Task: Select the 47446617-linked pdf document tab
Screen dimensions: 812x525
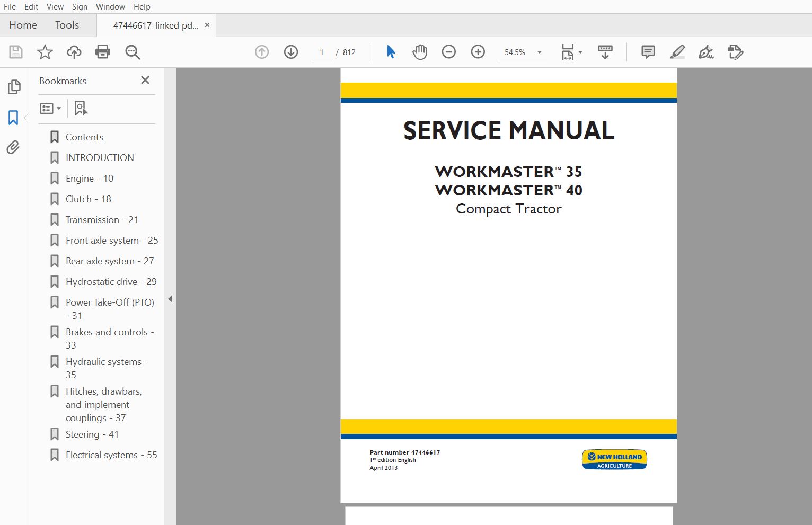Action: pos(156,25)
